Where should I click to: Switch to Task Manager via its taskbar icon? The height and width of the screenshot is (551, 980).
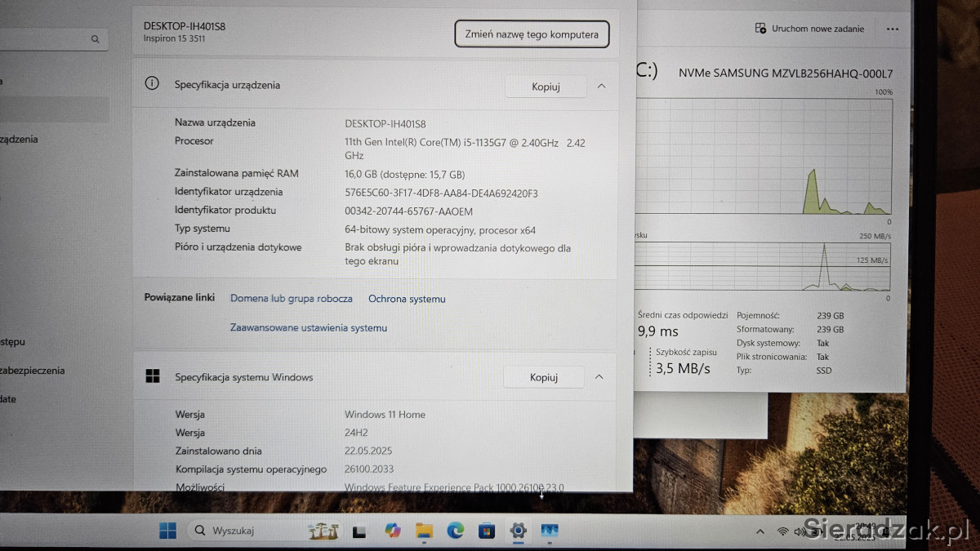pos(549,531)
